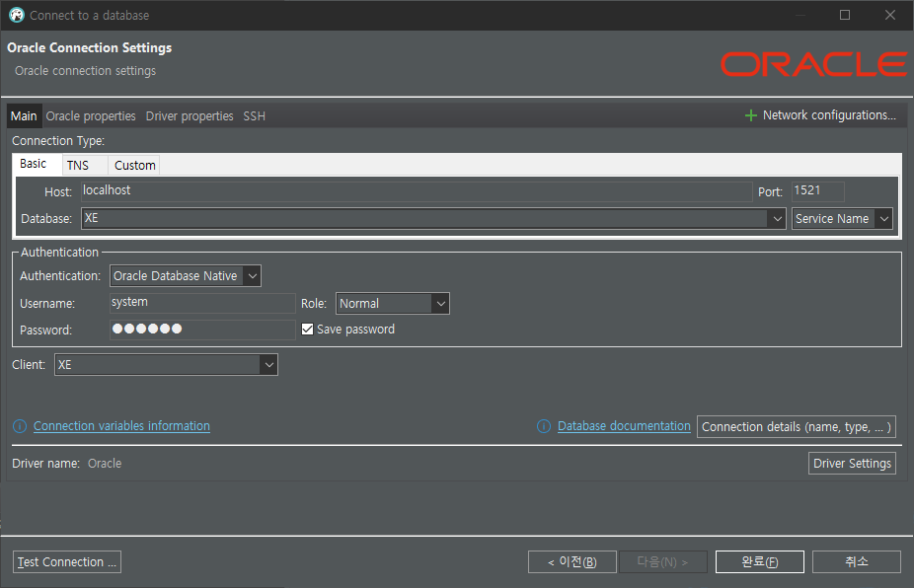Open the Authentication type dropdown
Image resolution: width=914 pixels, height=588 pixels.
[x=186, y=275]
